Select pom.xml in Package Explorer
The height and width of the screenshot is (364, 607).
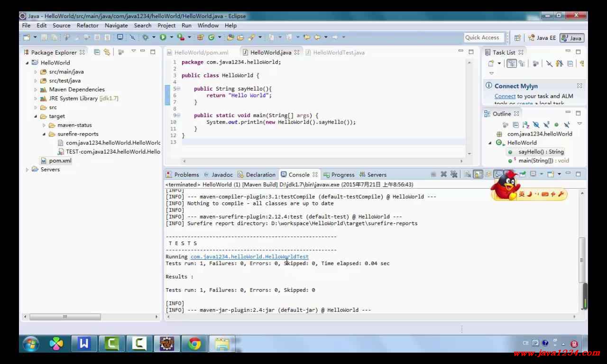tap(56, 161)
